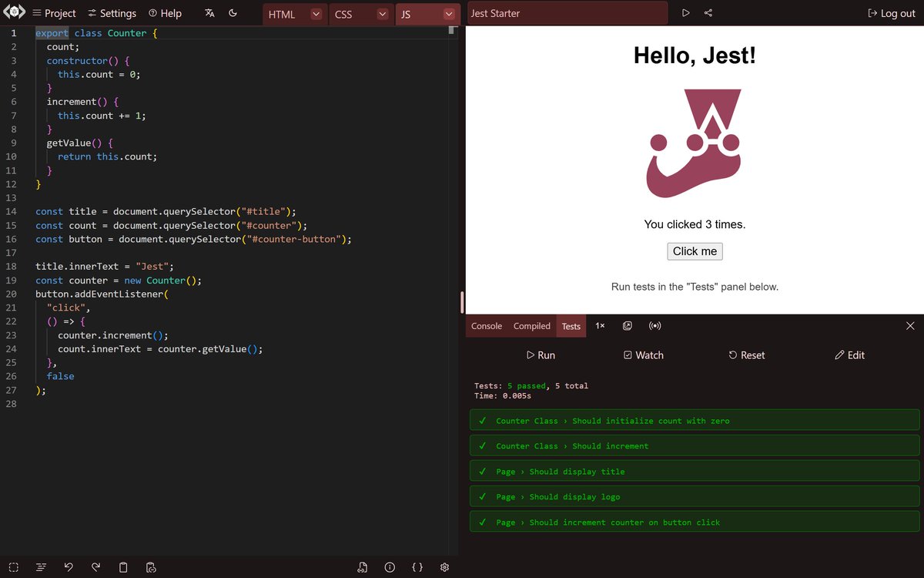Switch to the CSS editor tab
The width and height of the screenshot is (924, 578).
coord(343,14)
